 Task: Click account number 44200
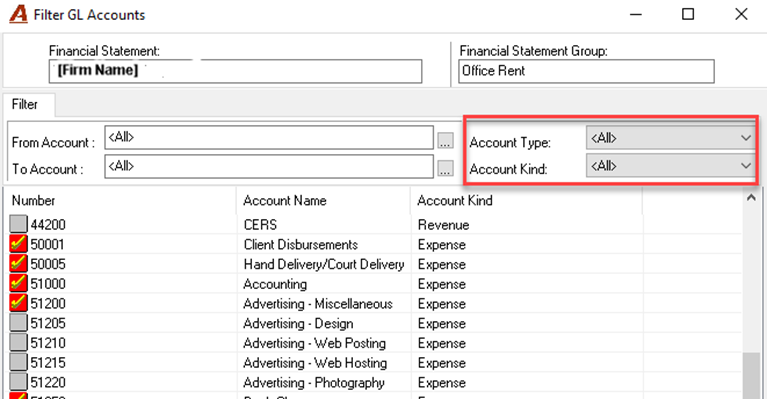48,225
